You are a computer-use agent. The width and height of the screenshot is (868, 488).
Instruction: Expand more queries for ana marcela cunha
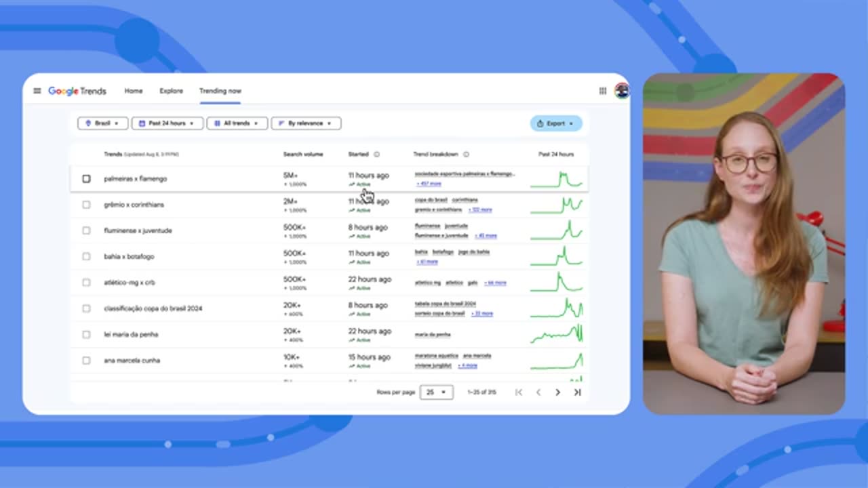click(467, 365)
